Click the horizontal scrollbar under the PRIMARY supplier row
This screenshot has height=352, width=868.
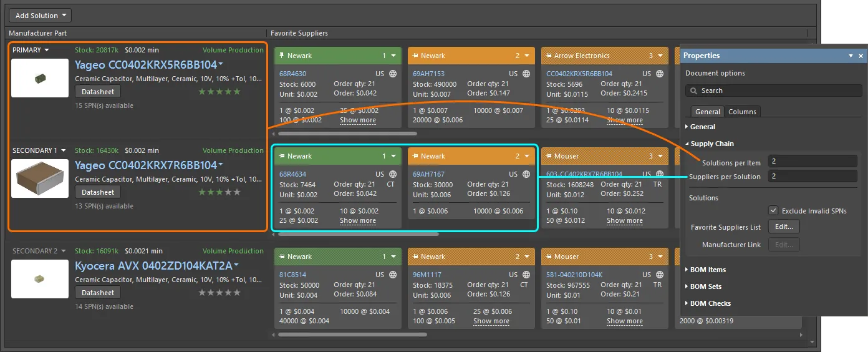[347, 133]
